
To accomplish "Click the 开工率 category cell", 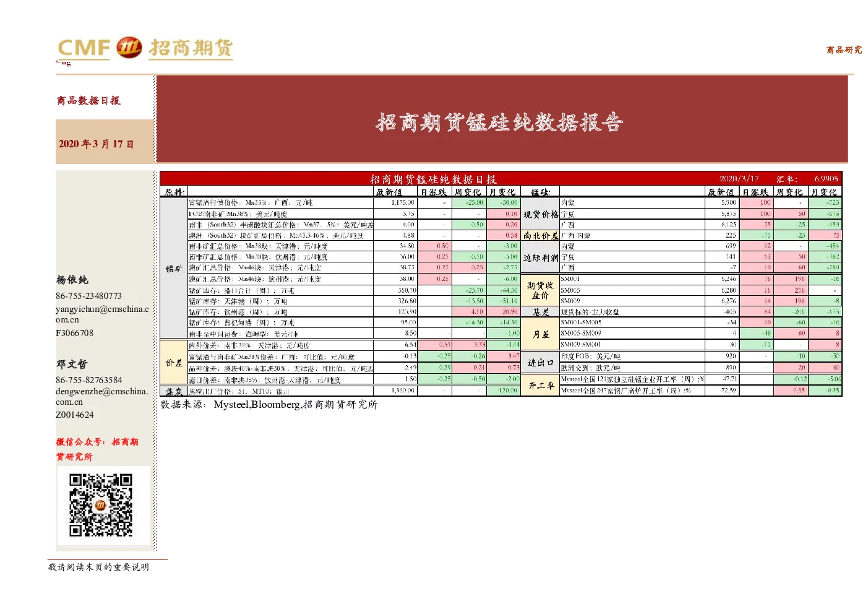I will coord(541,385).
